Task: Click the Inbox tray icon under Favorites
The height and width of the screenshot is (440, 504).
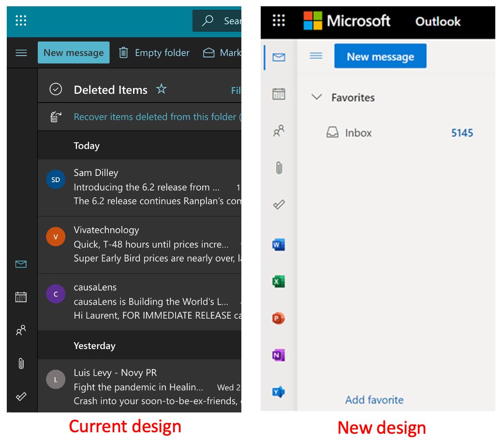Action: (x=332, y=132)
